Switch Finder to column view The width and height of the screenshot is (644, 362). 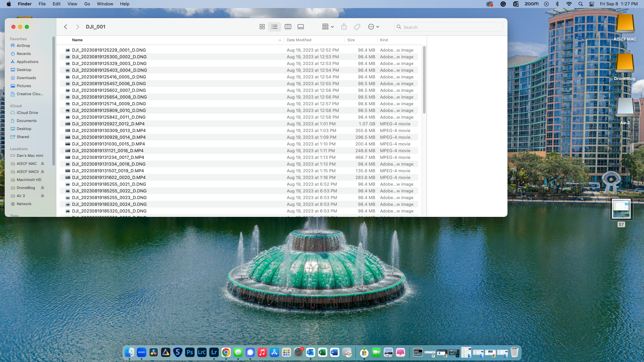[288, 27]
